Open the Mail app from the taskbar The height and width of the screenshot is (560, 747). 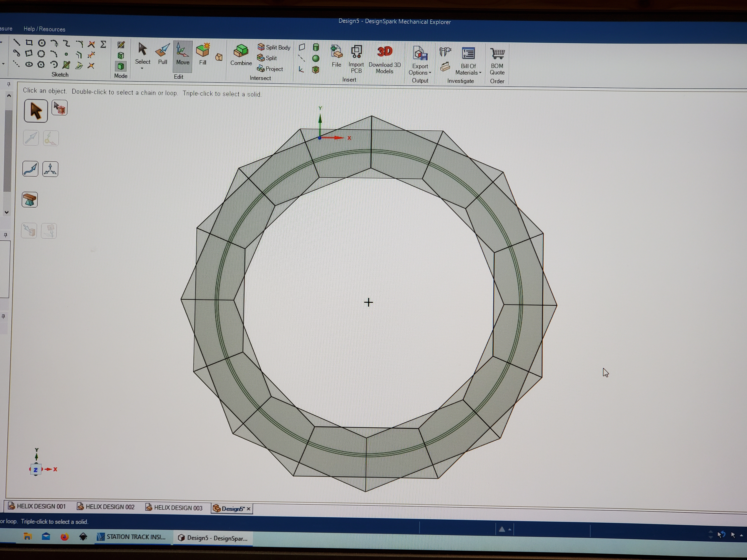click(x=46, y=536)
